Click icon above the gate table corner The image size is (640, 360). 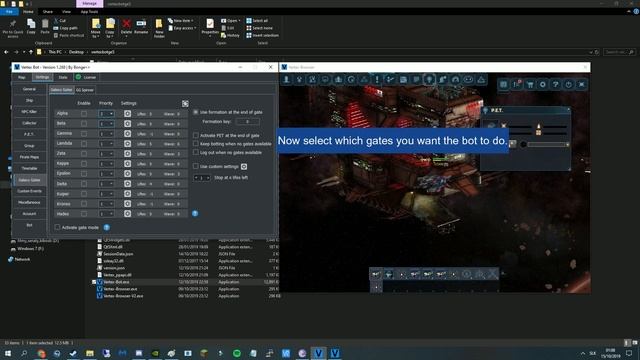(185, 104)
